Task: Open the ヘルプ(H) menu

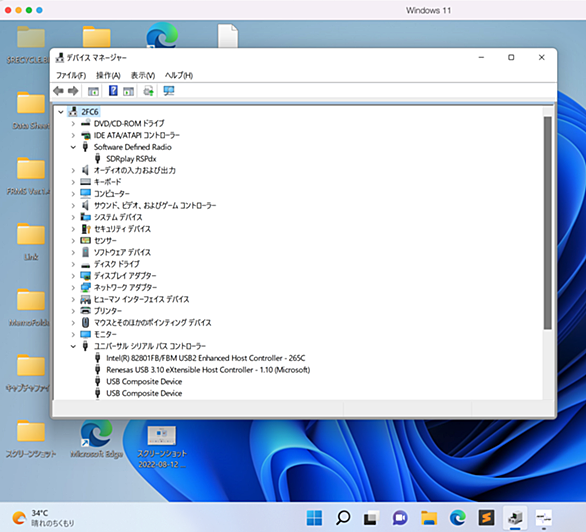Action: tap(179, 75)
